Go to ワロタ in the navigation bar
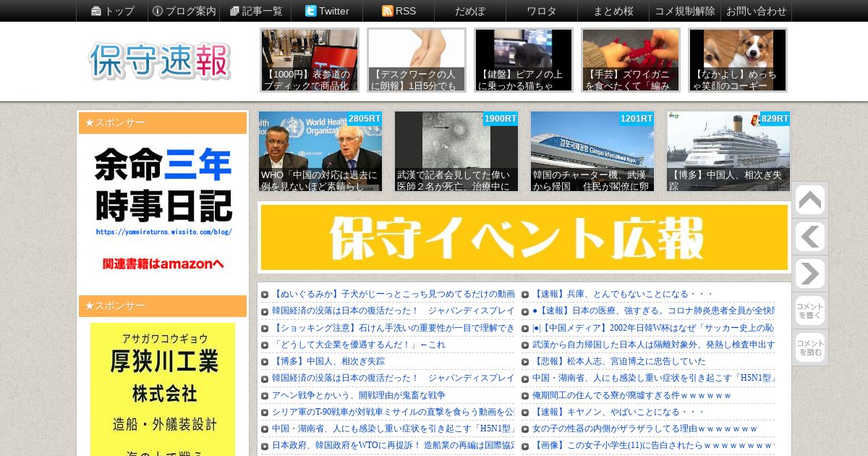The image size is (868, 456). tap(542, 11)
